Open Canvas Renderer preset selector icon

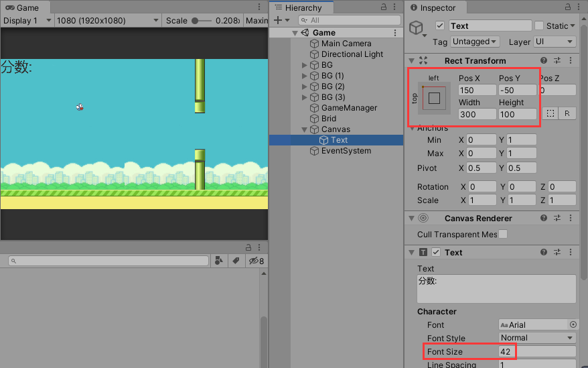[557, 218]
